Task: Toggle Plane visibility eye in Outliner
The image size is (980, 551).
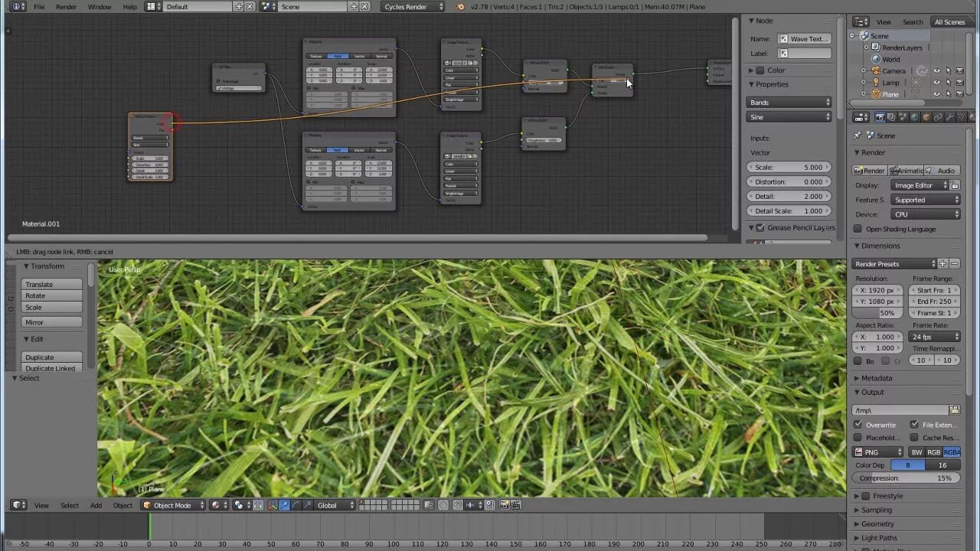Action: (x=936, y=94)
